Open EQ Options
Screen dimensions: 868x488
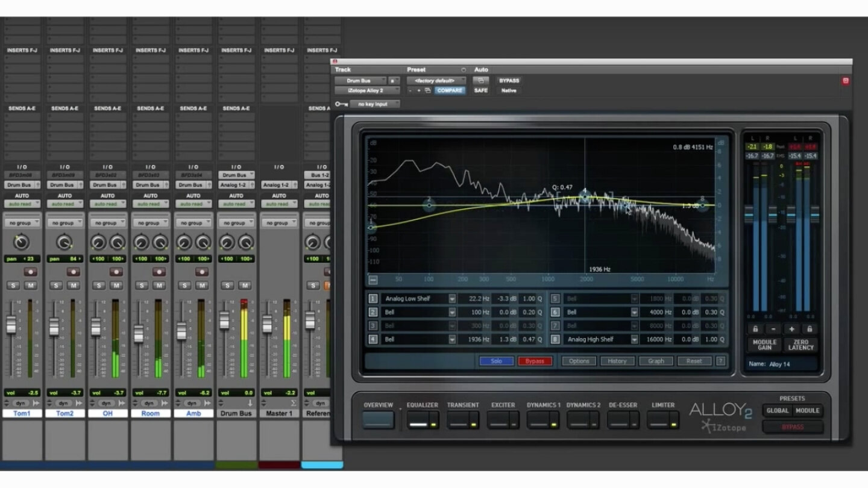579,361
